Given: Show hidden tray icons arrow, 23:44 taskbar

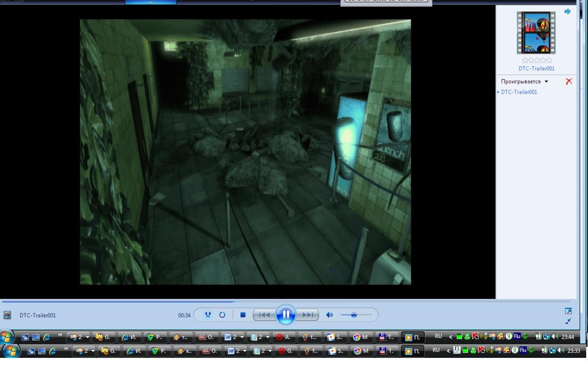Looking at the screenshot, I should coord(451,337).
